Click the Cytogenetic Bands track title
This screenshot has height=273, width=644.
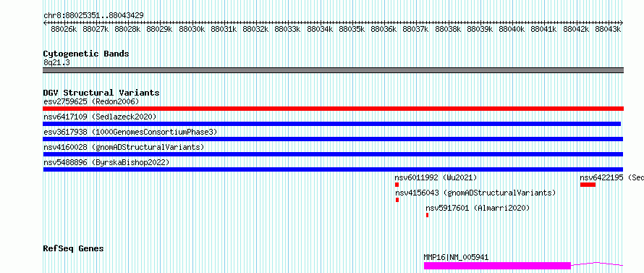click(86, 54)
